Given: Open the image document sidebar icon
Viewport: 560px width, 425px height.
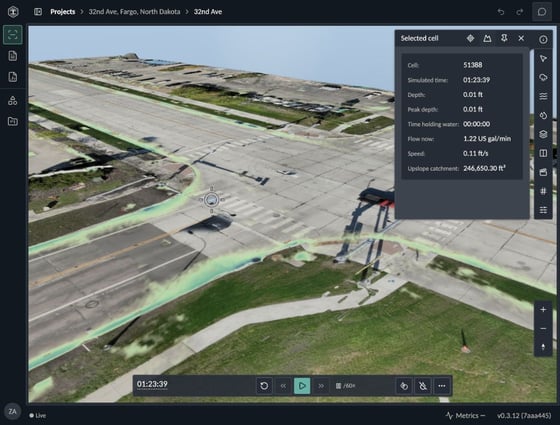Looking at the screenshot, I should coord(13,77).
